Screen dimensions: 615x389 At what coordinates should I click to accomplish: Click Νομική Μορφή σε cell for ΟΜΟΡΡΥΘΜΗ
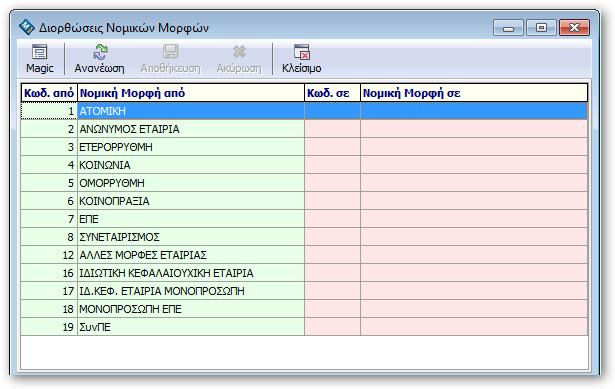[x=474, y=183]
